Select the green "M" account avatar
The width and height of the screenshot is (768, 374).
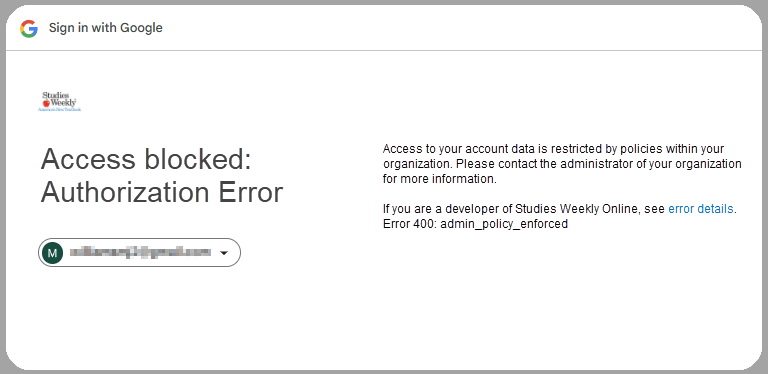(52, 253)
